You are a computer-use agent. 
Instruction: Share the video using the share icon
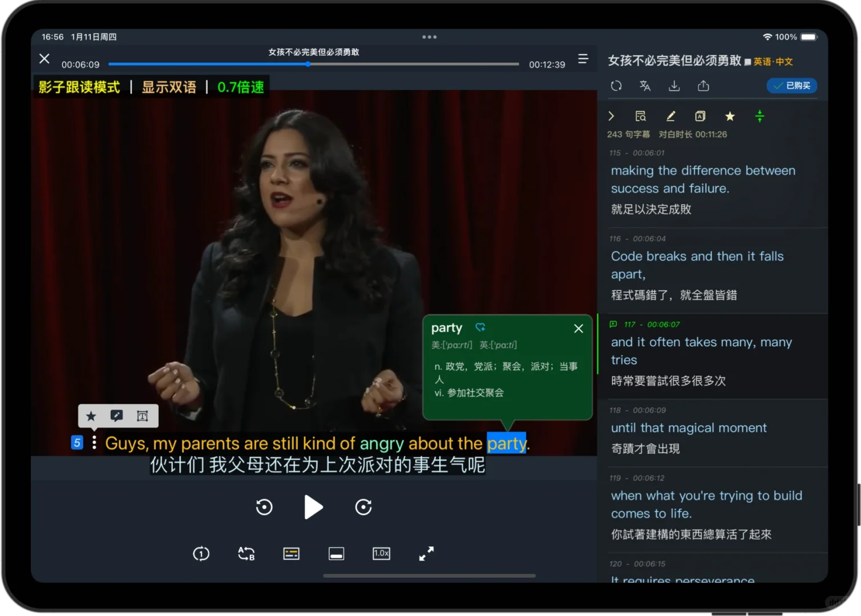(x=704, y=86)
